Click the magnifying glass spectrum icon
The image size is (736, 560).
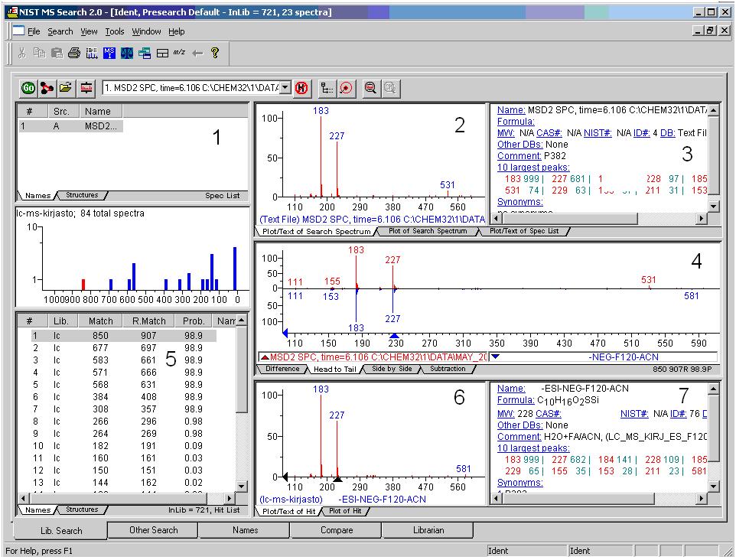click(370, 88)
